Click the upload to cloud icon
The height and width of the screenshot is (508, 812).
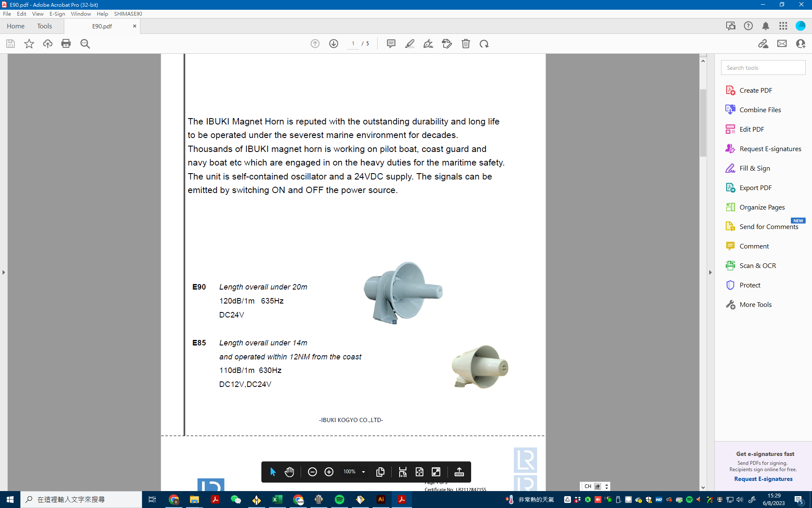pos(47,44)
